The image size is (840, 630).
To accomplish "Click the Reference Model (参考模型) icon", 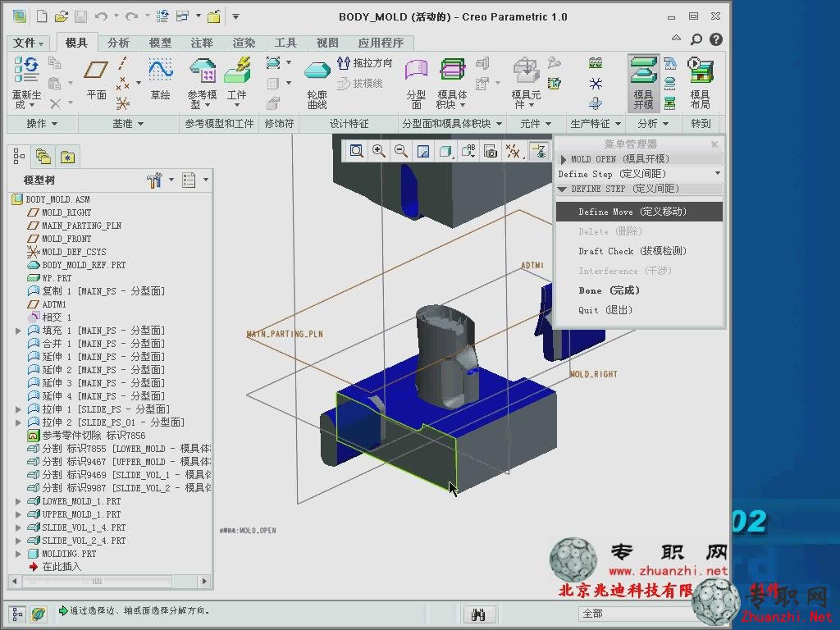I will tap(203, 71).
